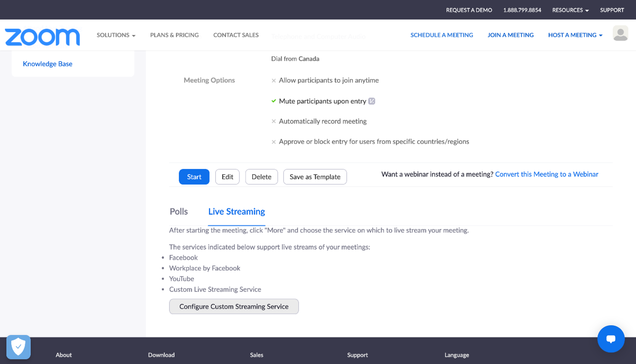Open the chat bubble help widget
Screen dimensions: 636x364
(x=611, y=339)
